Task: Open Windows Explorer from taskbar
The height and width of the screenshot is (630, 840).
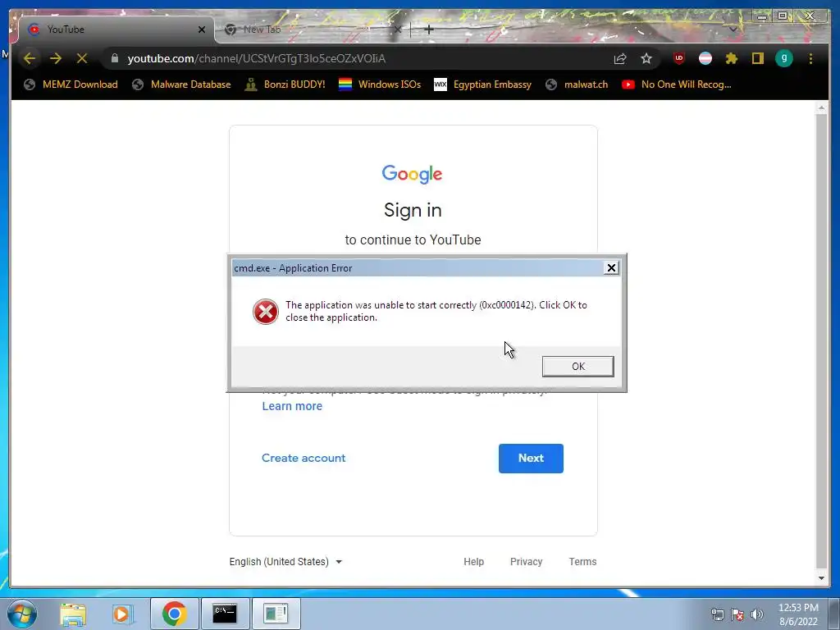Action: (x=73, y=614)
